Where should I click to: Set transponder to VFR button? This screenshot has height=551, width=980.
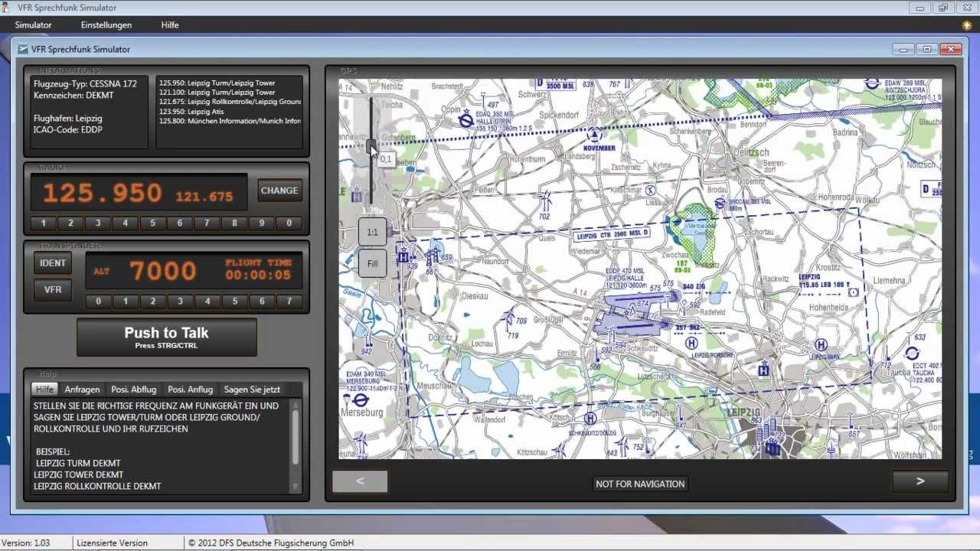[x=53, y=290]
